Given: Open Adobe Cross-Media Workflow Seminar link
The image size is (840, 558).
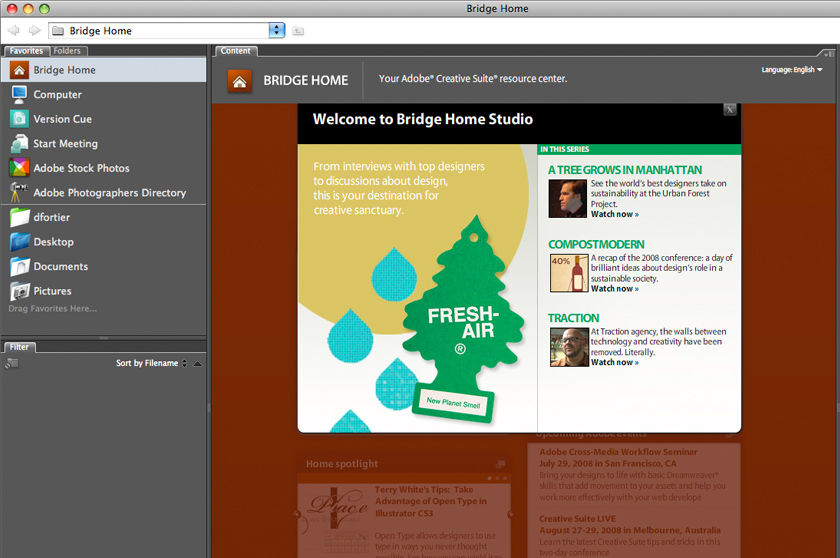Looking at the screenshot, I should (618, 452).
